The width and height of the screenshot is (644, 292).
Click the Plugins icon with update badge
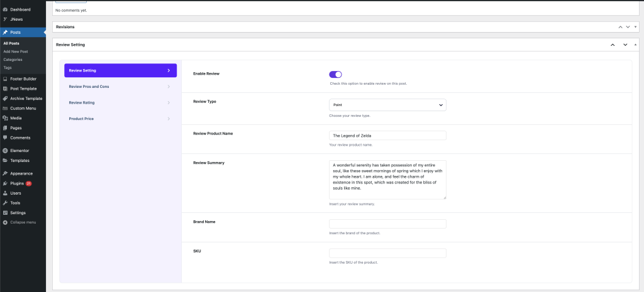(5, 183)
